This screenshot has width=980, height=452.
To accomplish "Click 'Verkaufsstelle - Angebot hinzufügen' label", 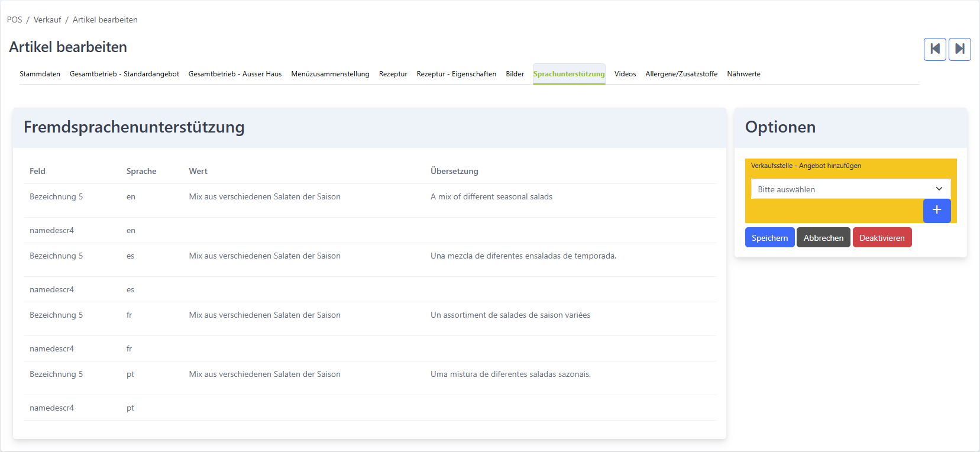I will pyautogui.click(x=806, y=166).
